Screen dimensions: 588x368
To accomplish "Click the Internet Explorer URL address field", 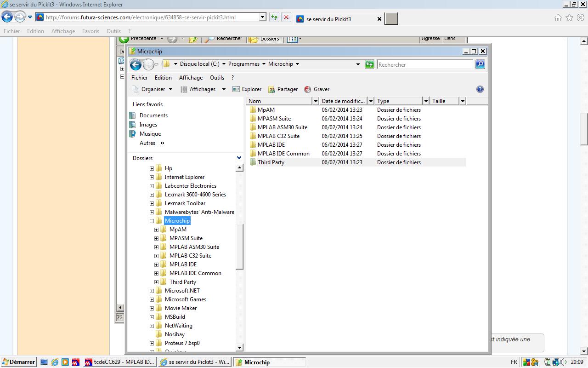I will (152, 17).
